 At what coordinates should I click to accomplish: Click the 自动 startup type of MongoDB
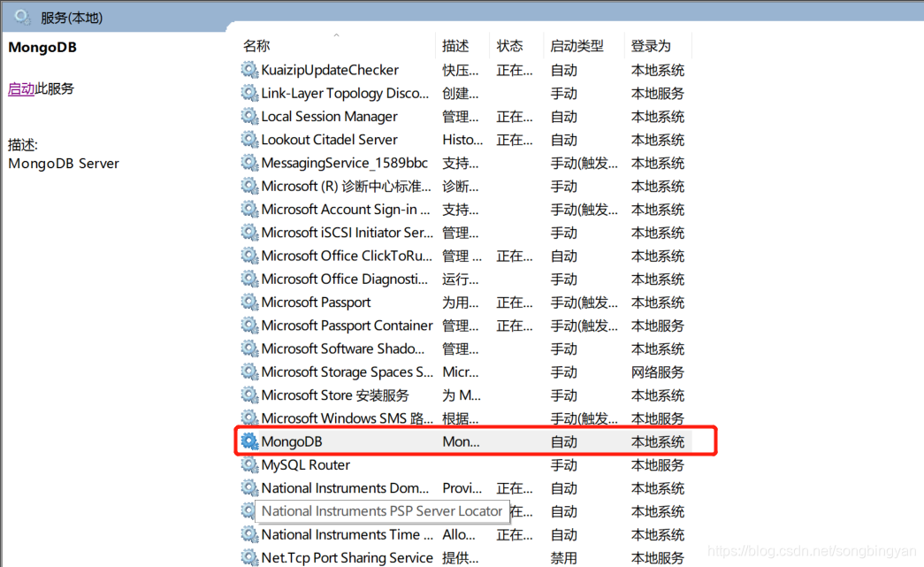(564, 441)
